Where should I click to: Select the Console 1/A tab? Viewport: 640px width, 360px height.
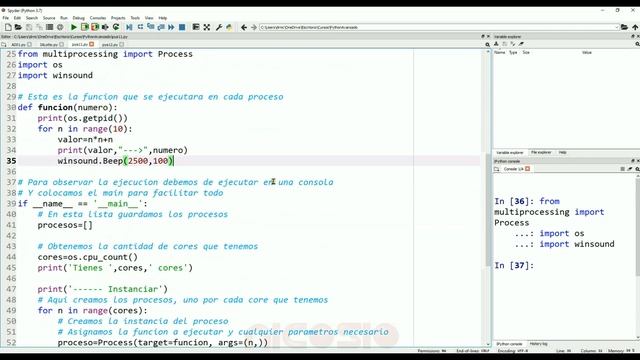(513, 169)
